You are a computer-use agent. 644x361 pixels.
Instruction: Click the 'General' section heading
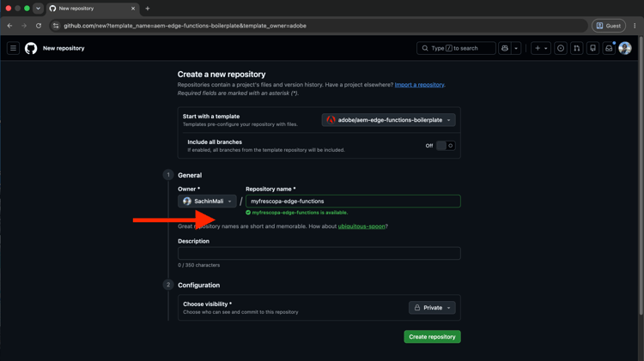pos(190,175)
